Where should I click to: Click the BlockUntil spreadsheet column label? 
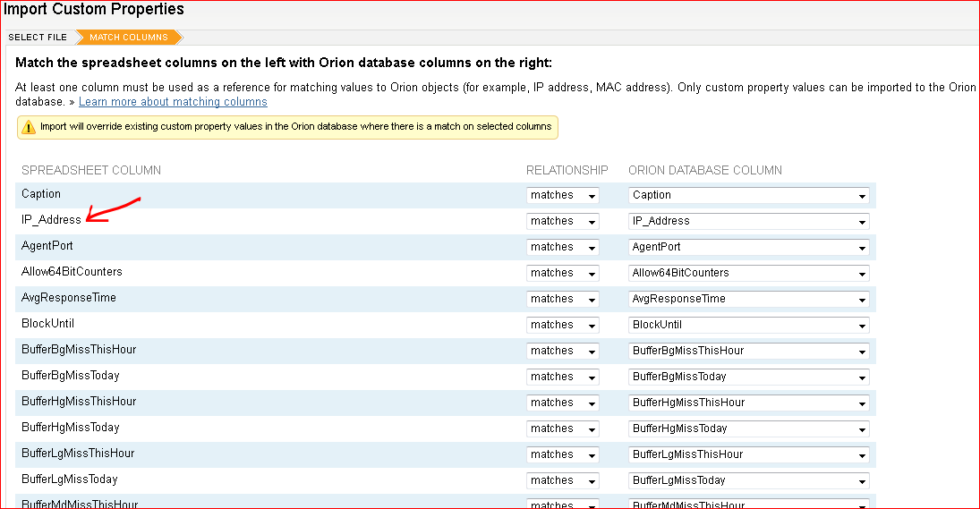pyautogui.click(x=47, y=324)
